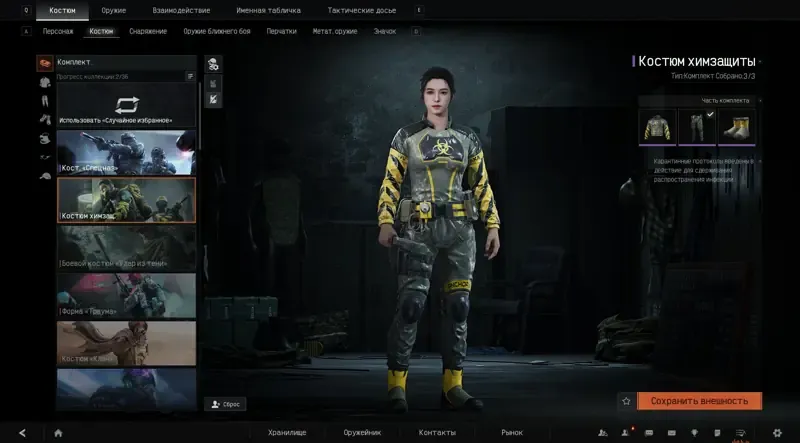Collapse the outfit description text arrow
Screen dimensions: 800x443
[760, 161]
